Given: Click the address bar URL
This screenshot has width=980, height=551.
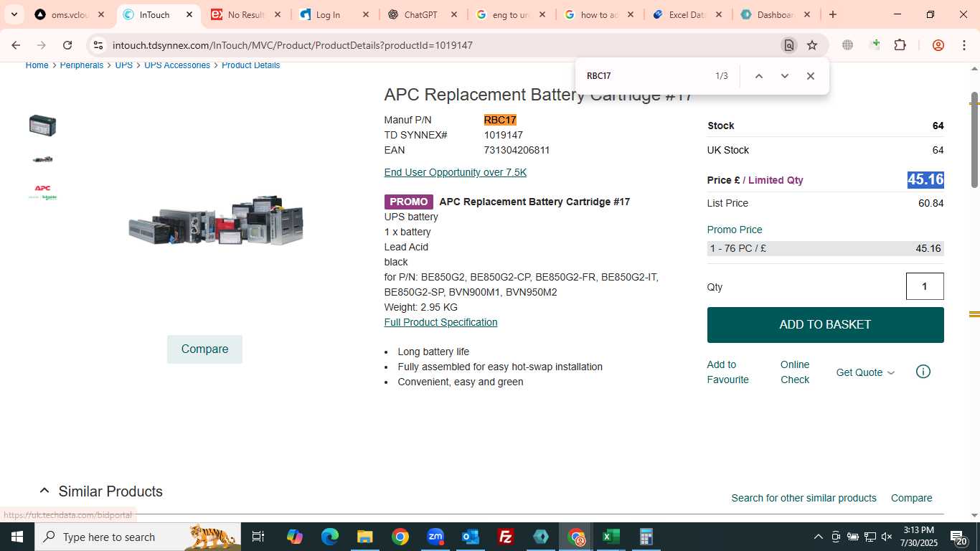Looking at the screenshot, I should 293,45.
